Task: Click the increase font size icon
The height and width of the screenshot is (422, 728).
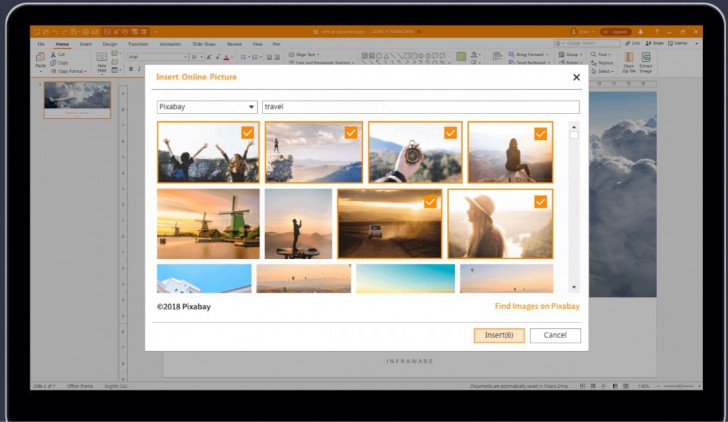Action: pyautogui.click(x=209, y=57)
